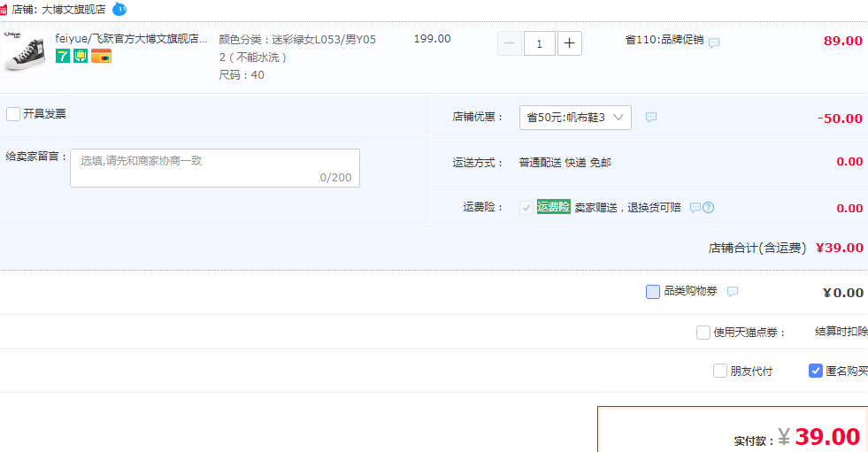
Task: Click the yellow-green guarantee shield badge icon
Action: point(81,56)
